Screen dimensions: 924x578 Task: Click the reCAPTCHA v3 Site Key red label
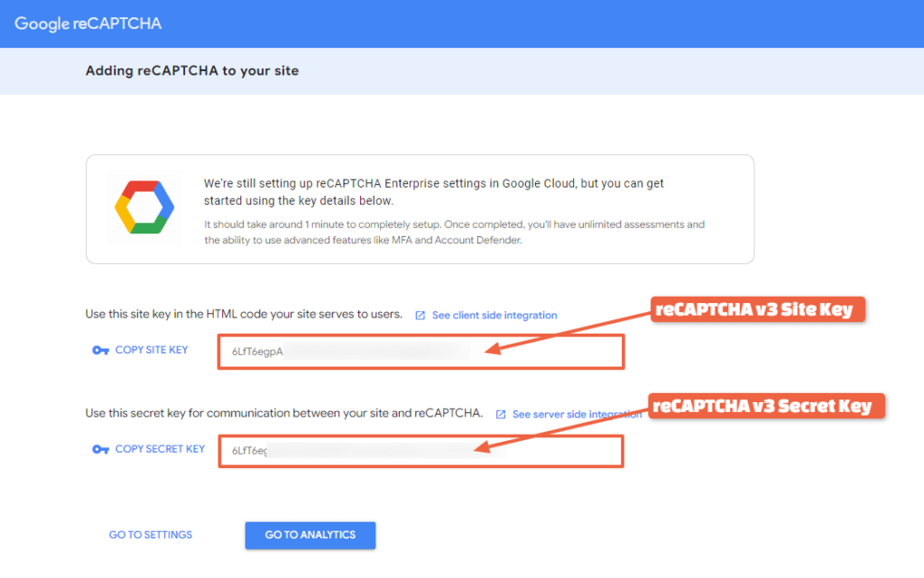tap(757, 308)
